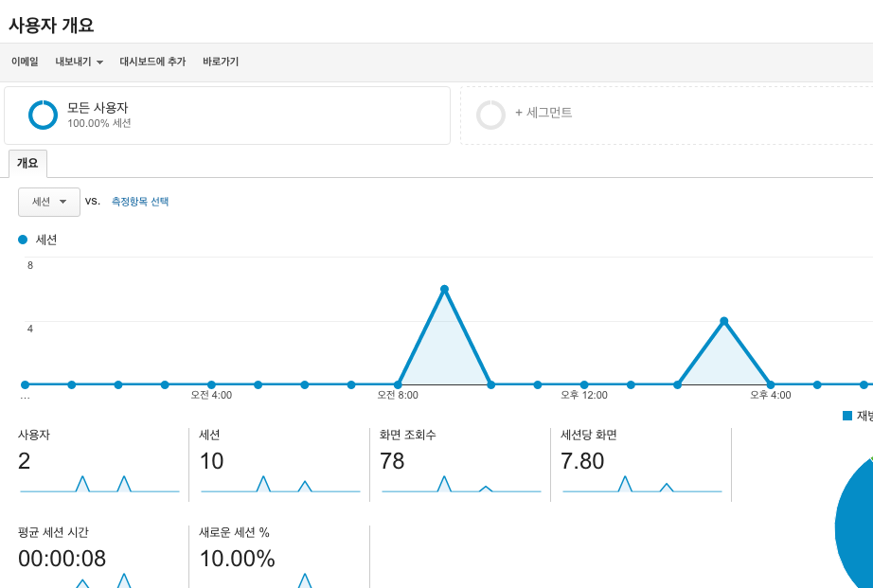The height and width of the screenshot is (588, 873).
Task: Click the 새로운 세션 % metric value
Action: coord(237,559)
